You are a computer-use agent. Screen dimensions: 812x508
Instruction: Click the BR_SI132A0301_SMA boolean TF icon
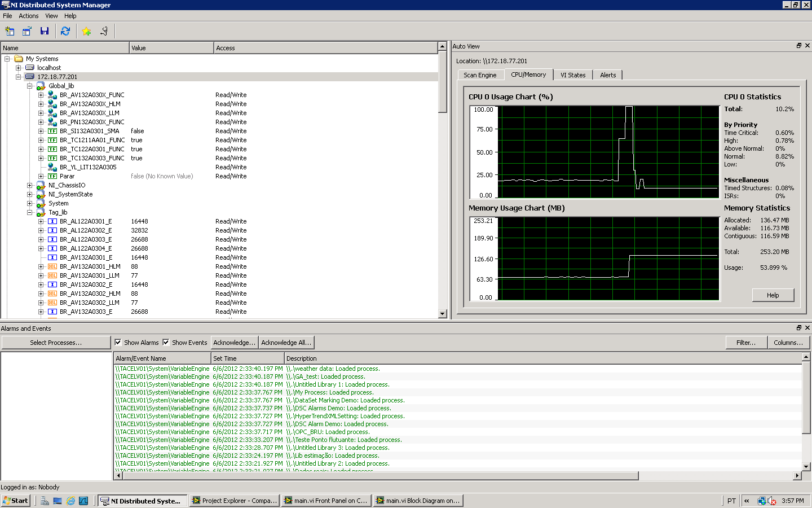52,131
